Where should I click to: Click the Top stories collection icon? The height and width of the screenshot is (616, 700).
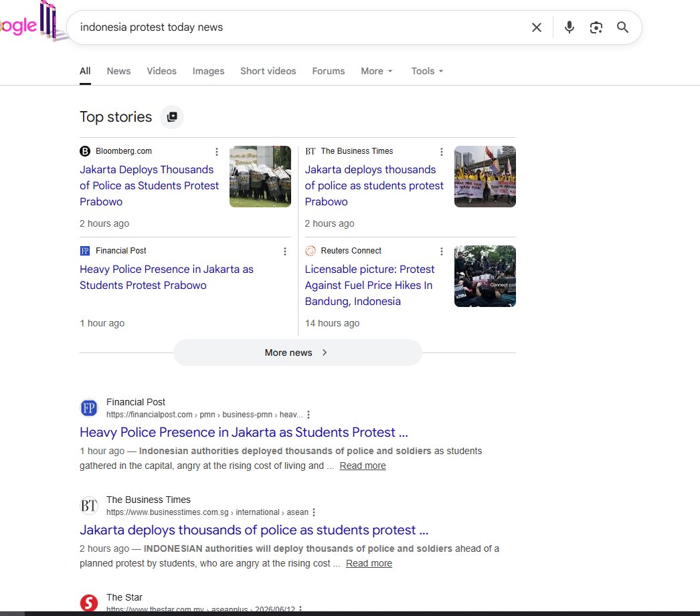(x=172, y=117)
